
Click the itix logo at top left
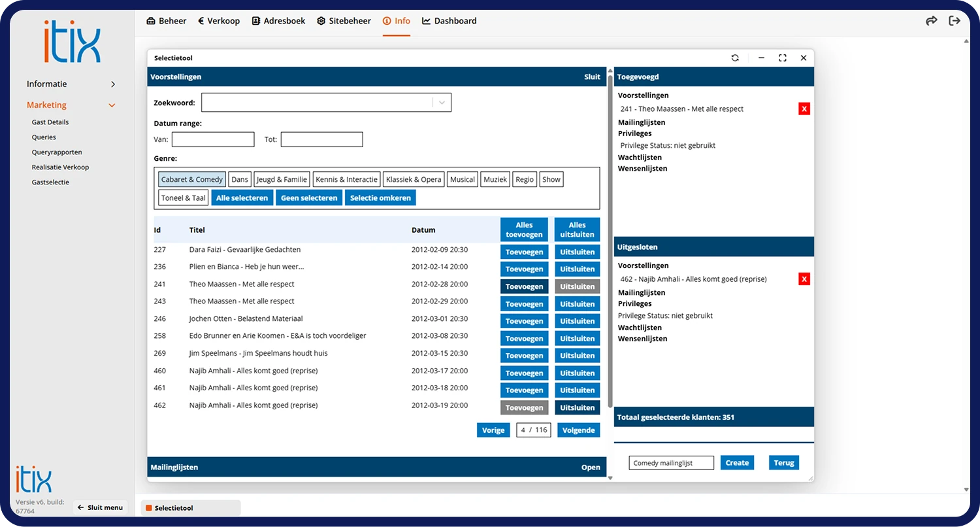pyautogui.click(x=73, y=42)
